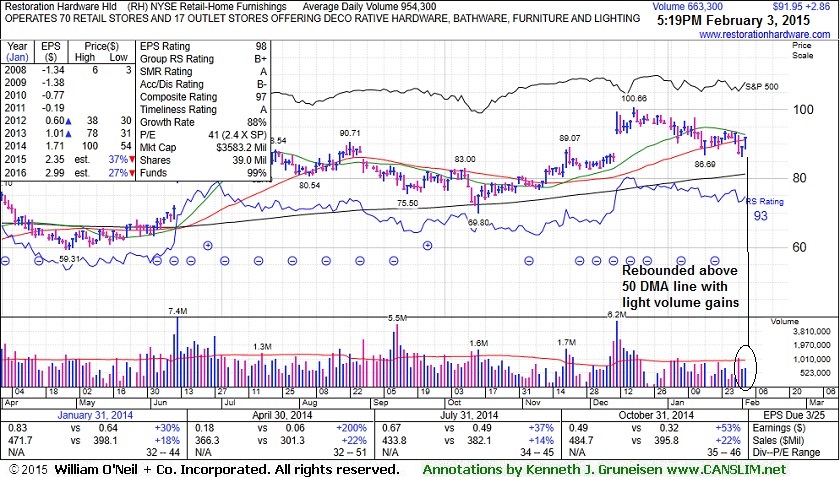
Task: Click the "5:19PM February 3, 2015" timestamp
Action: pos(734,21)
